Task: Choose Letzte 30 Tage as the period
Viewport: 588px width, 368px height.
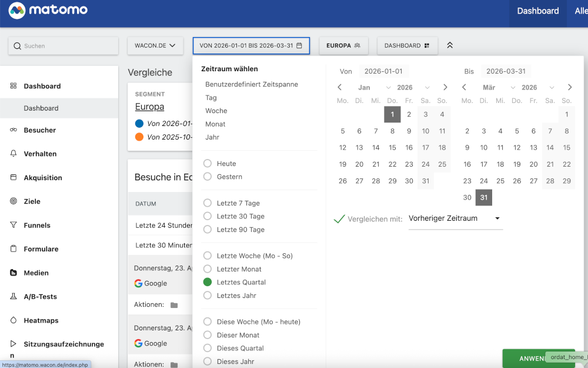Action: [x=206, y=216]
